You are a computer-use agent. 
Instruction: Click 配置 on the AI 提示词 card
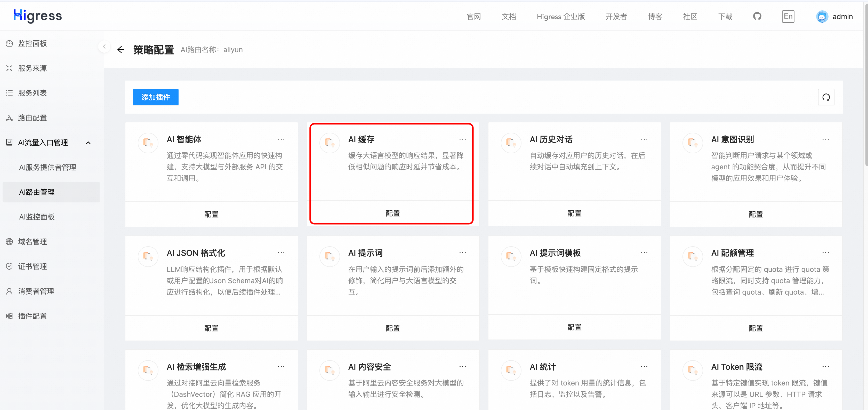tap(392, 328)
